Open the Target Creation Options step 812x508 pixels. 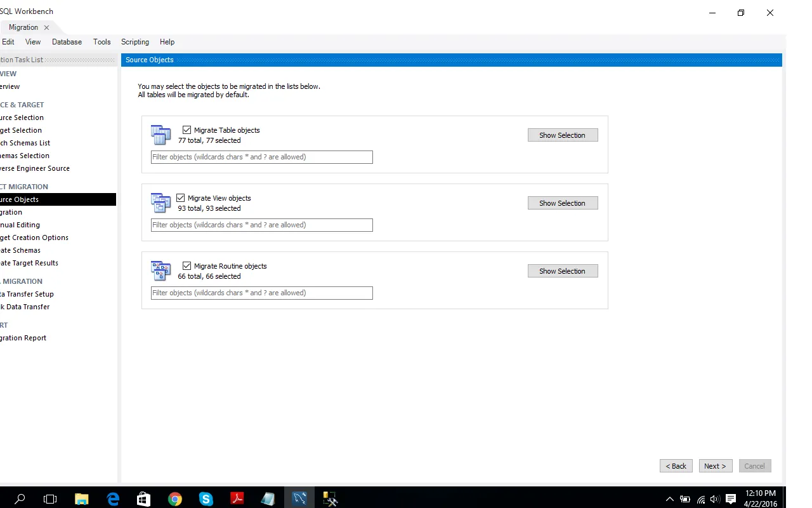(34, 237)
